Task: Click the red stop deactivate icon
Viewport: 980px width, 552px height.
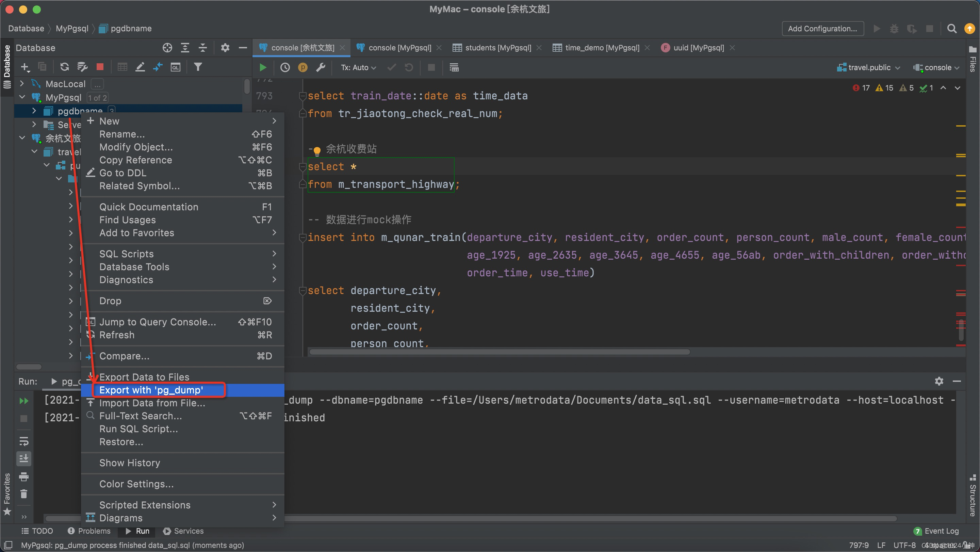Action: click(x=100, y=67)
